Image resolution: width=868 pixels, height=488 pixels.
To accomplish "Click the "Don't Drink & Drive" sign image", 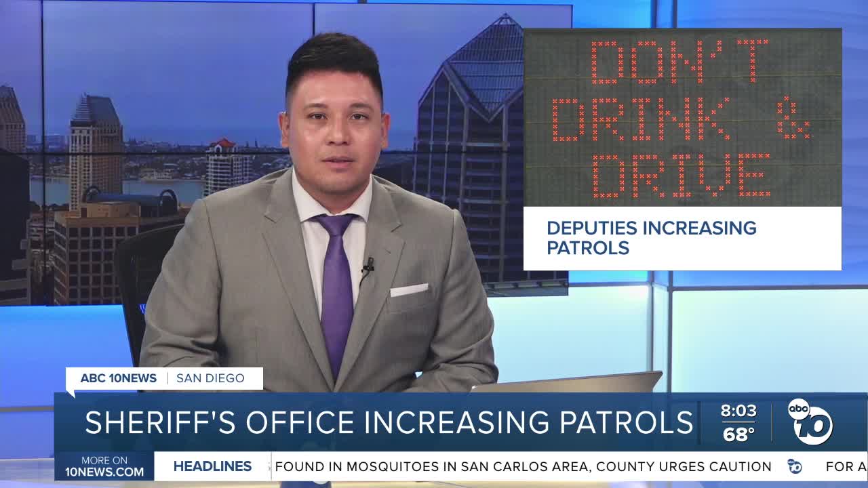I will 682,117.
